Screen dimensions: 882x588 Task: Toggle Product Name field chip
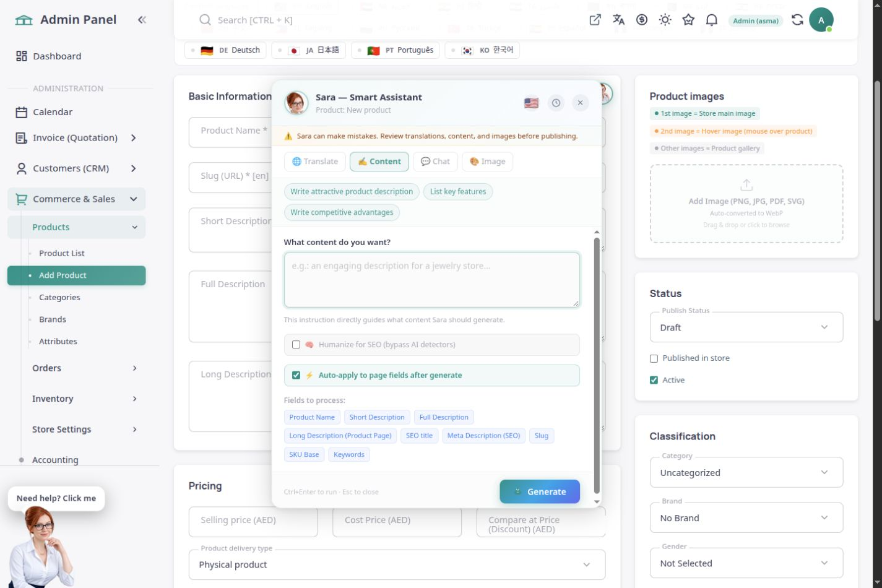pyautogui.click(x=312, y=417)
